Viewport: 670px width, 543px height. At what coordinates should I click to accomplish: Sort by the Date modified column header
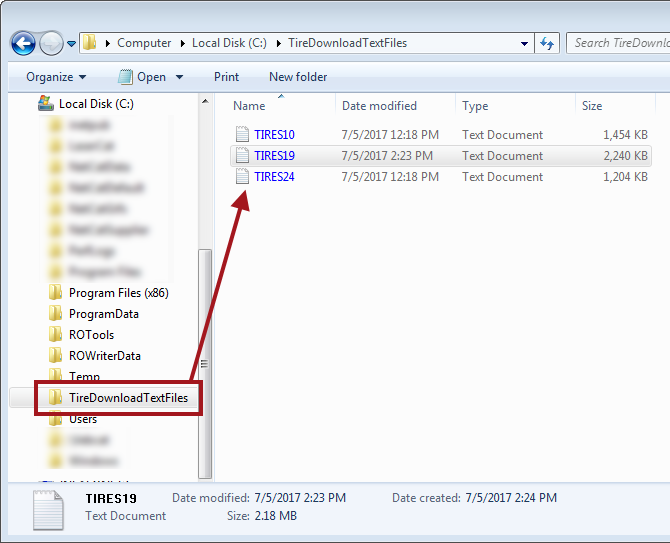click(379, 106)
